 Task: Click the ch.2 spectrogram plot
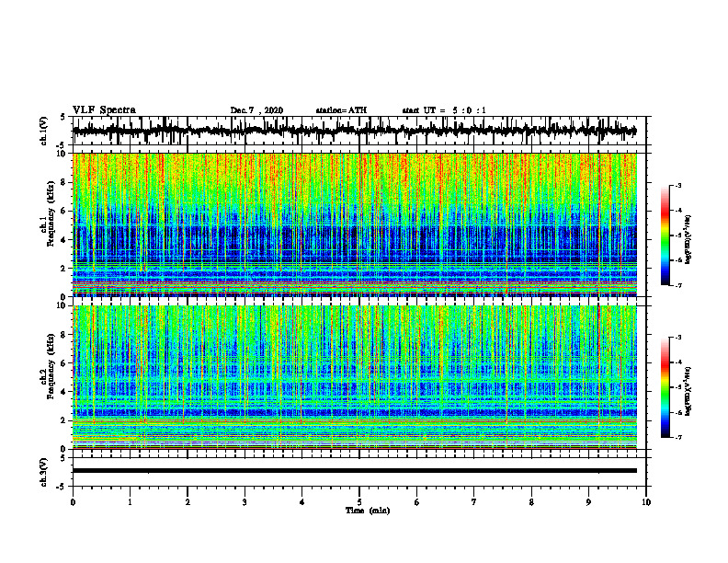coord(355,377)
